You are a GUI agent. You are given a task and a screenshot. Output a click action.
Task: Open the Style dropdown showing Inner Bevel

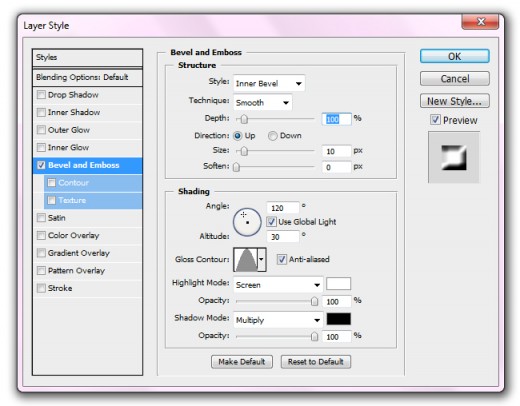269,83
